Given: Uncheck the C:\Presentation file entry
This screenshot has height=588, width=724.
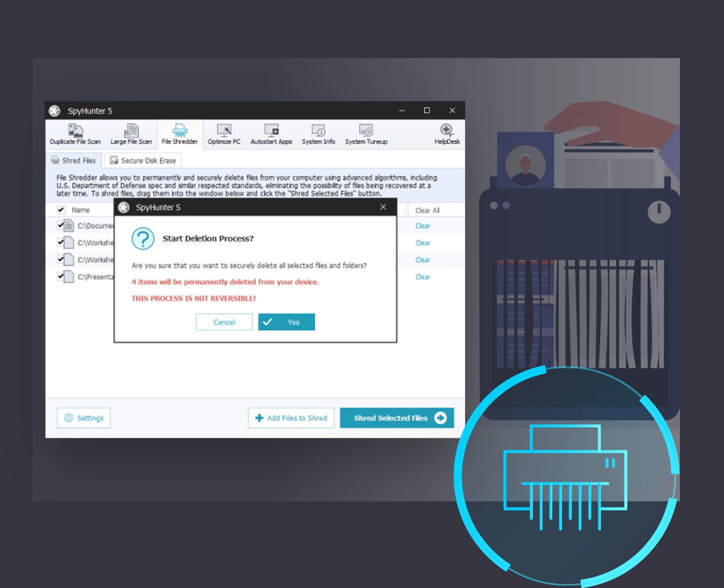Looking at the screenshot, I should click(60, 276).
